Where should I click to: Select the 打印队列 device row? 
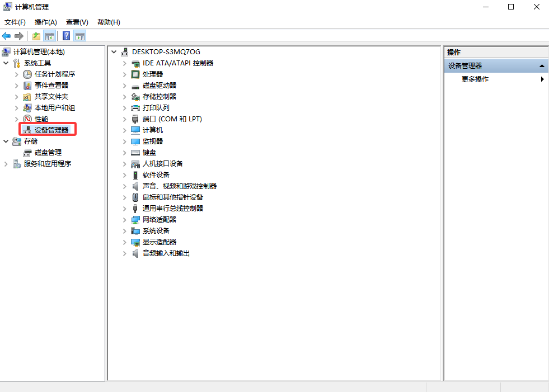[x=156, y=108]
